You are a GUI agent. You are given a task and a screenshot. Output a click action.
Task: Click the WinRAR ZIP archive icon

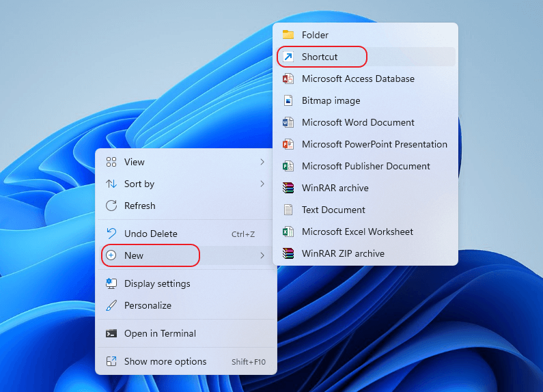[288, 253]
